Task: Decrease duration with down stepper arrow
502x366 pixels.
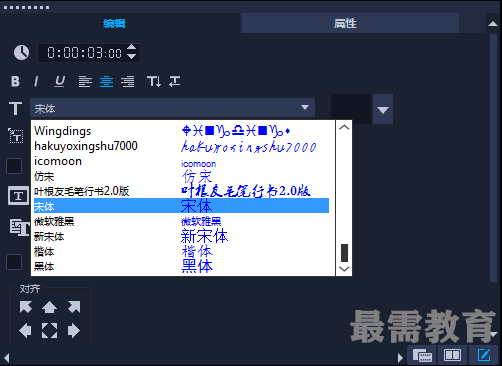Action: pyautogui.click(x=132, y=56)
